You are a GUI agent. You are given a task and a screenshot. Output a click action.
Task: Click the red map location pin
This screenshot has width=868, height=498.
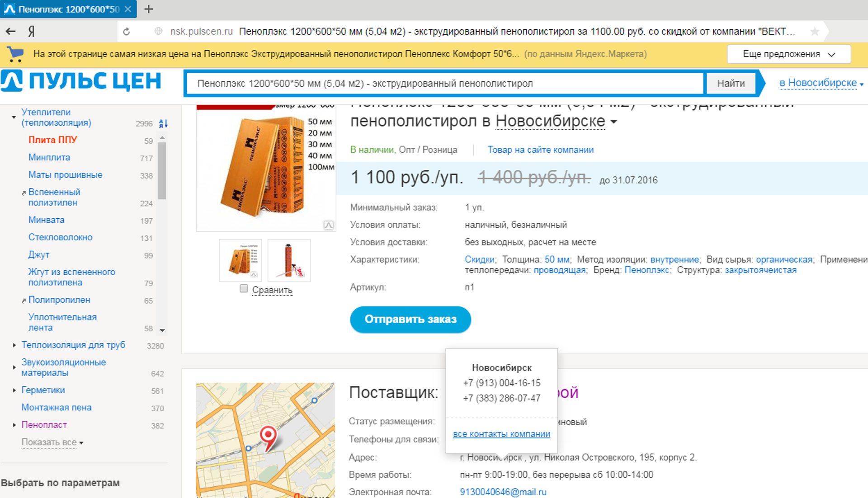click(x=268, y=438)
